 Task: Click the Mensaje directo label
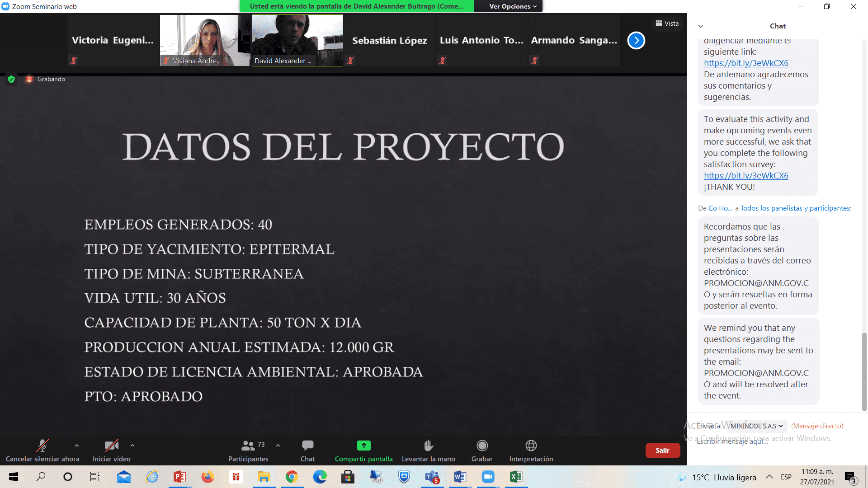(817, 426)
